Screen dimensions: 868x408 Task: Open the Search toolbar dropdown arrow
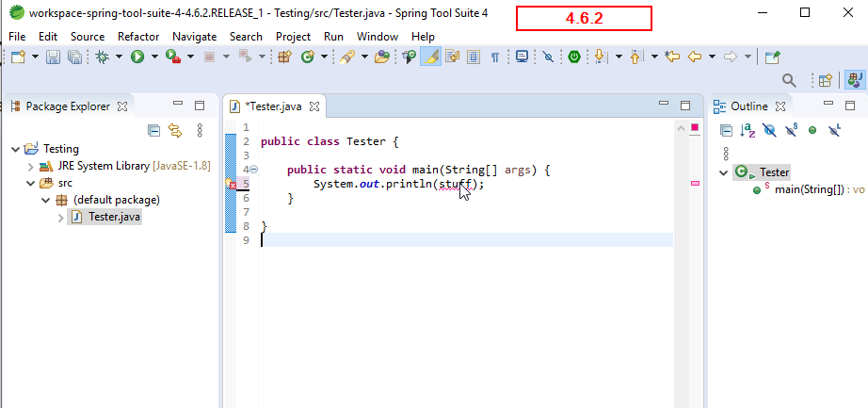coord(364,57)
